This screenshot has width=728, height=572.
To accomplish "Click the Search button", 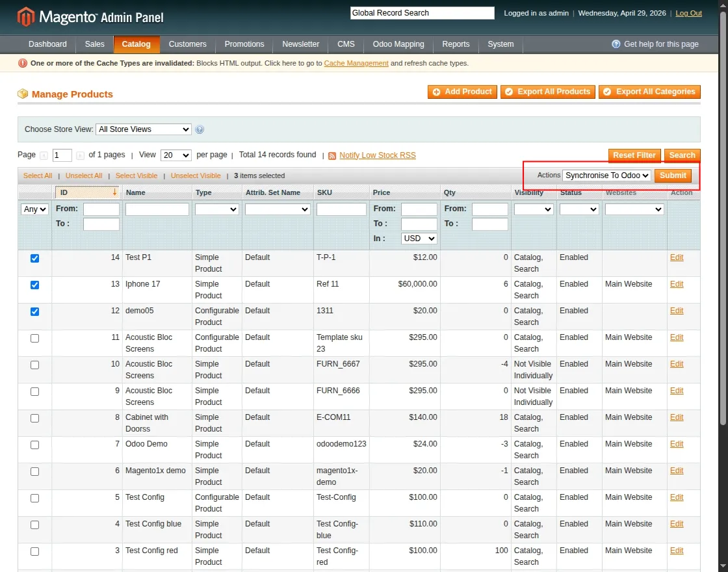I will pos(682,155).
